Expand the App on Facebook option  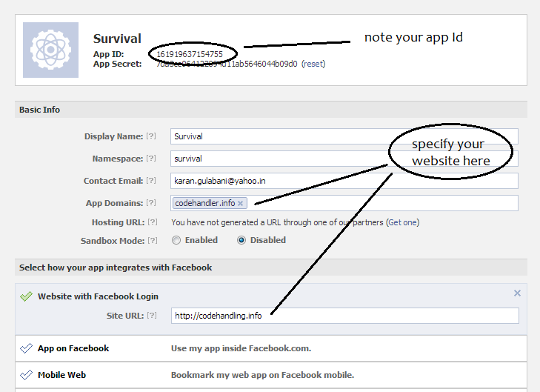tap(271, 348)
